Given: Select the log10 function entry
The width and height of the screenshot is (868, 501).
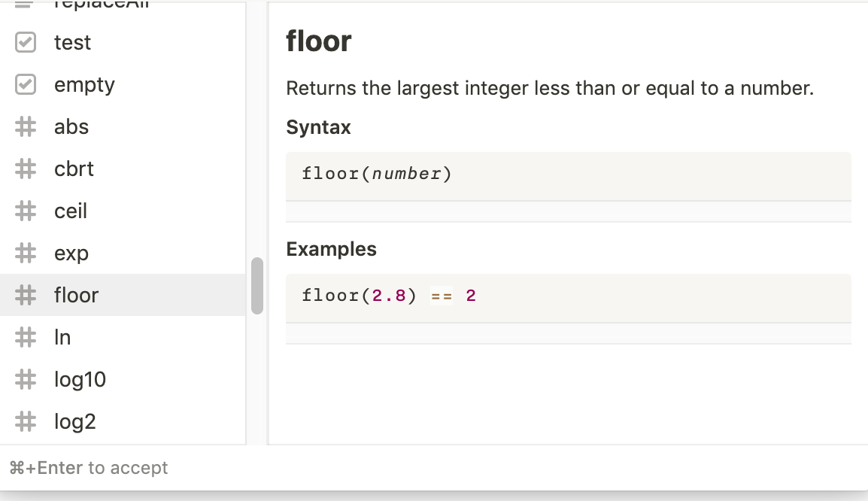Looking at the screenshot, I should coord(123,379).
